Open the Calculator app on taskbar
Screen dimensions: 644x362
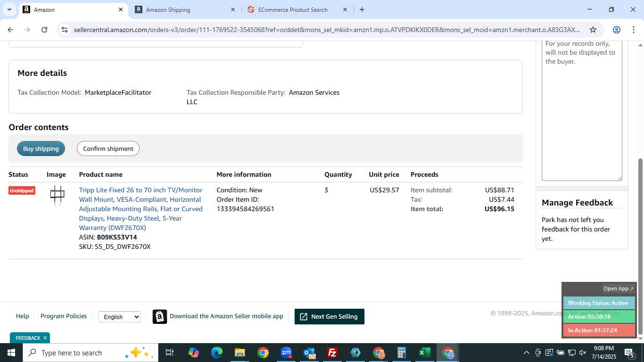point(402,353)
